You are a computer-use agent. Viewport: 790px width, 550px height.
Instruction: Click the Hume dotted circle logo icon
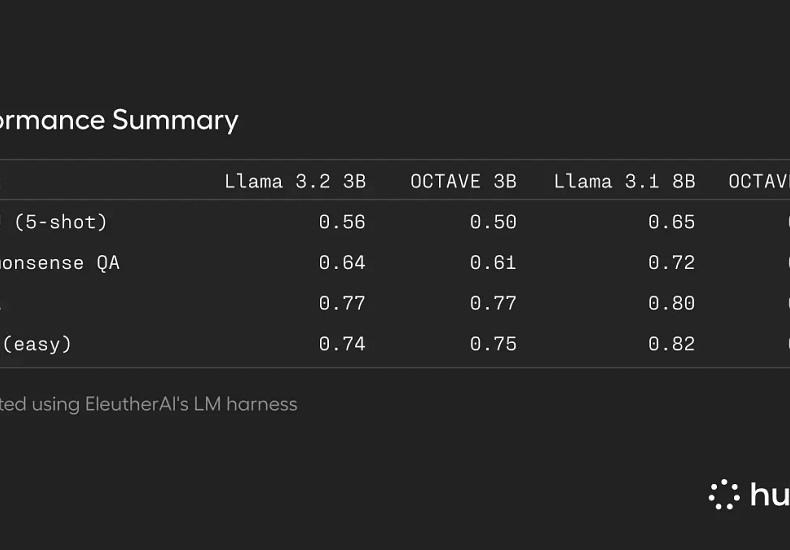[724, 494]
